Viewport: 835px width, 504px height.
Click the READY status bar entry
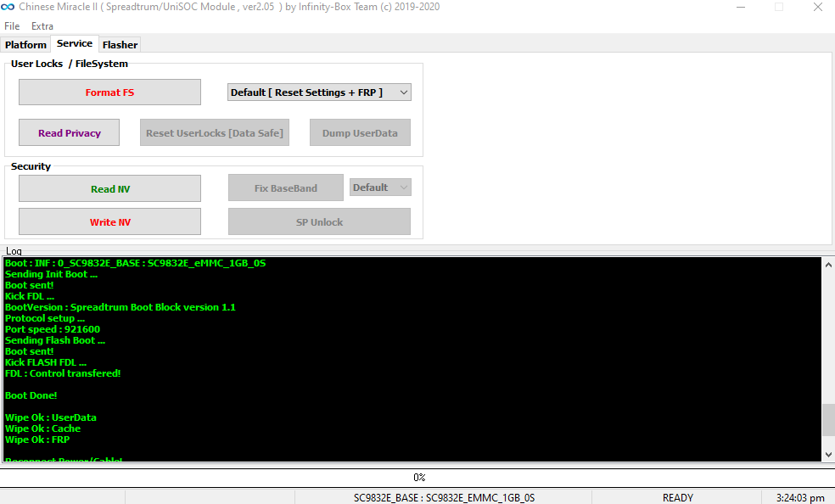click(x=677, y=497)
